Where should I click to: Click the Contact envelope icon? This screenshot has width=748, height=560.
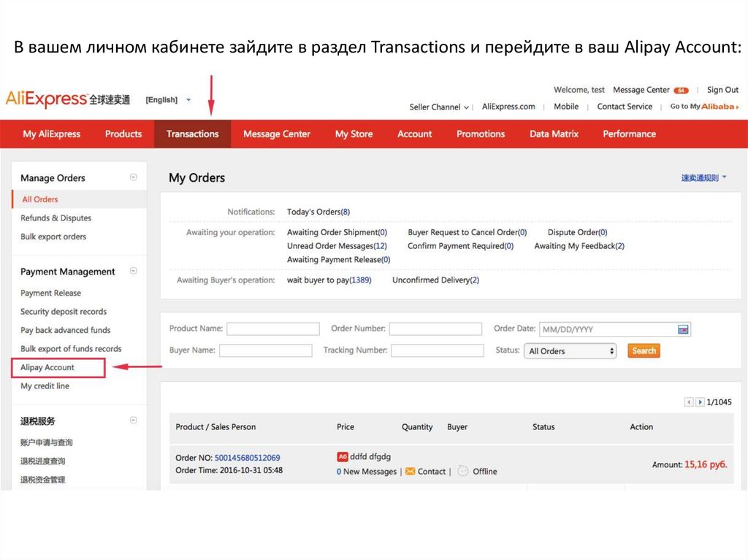coord(410,472)
